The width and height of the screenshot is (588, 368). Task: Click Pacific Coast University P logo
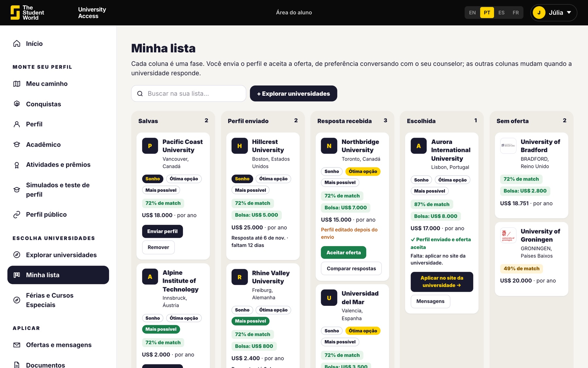(150, 146)
